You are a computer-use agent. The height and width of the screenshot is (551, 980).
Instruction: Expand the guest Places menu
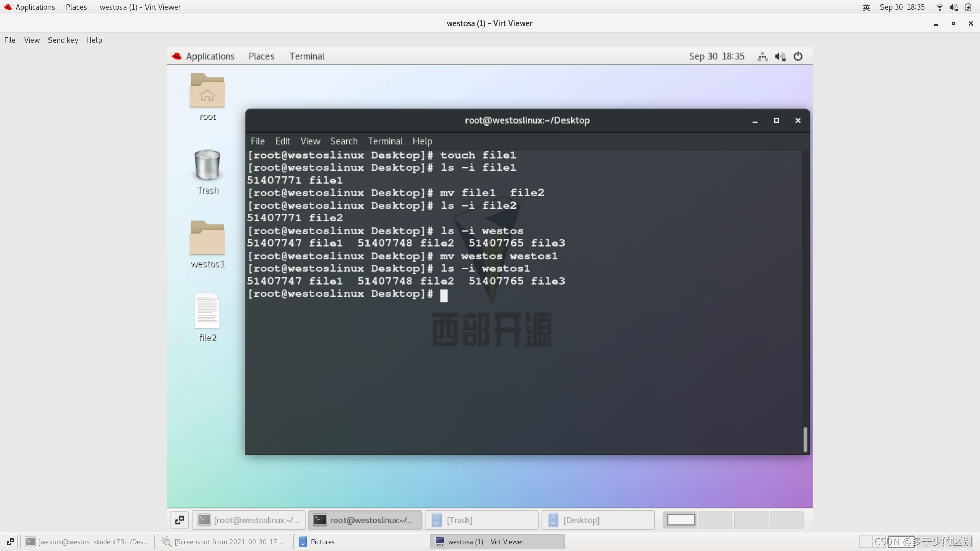(x=261, y=56)
